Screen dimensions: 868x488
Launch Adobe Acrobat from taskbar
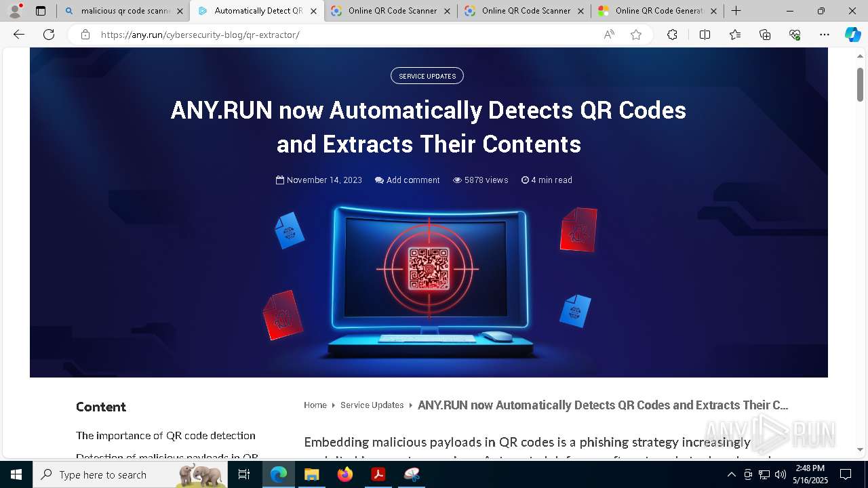pyautogui.click(x=378, y=474)
